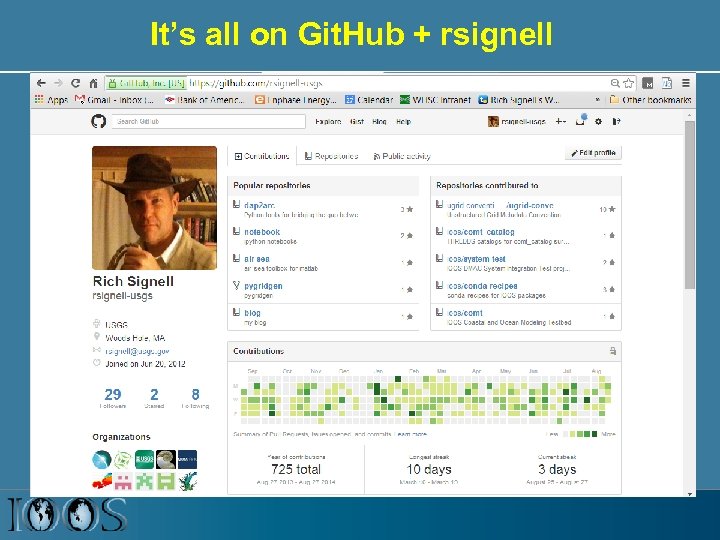Click in the Search GitHub field
The height and width of the screenshot is (540, 720).
[208, 122]
